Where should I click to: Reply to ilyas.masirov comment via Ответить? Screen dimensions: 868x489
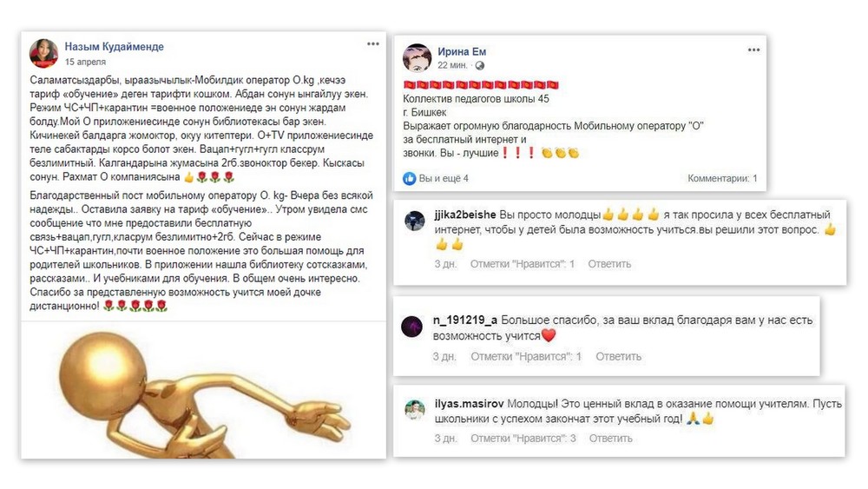[x=610, y=438]
